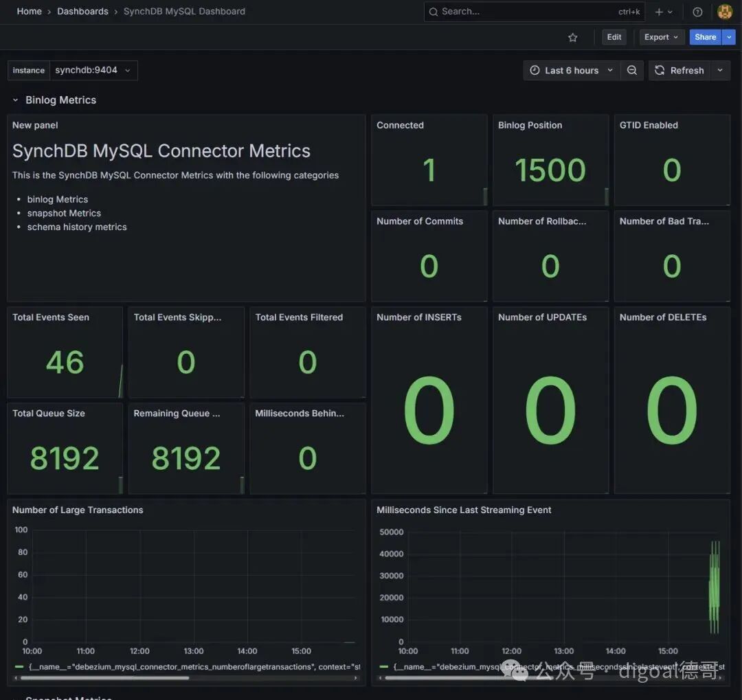Click the Number of INSERTs panel title

tap(419, 317)
